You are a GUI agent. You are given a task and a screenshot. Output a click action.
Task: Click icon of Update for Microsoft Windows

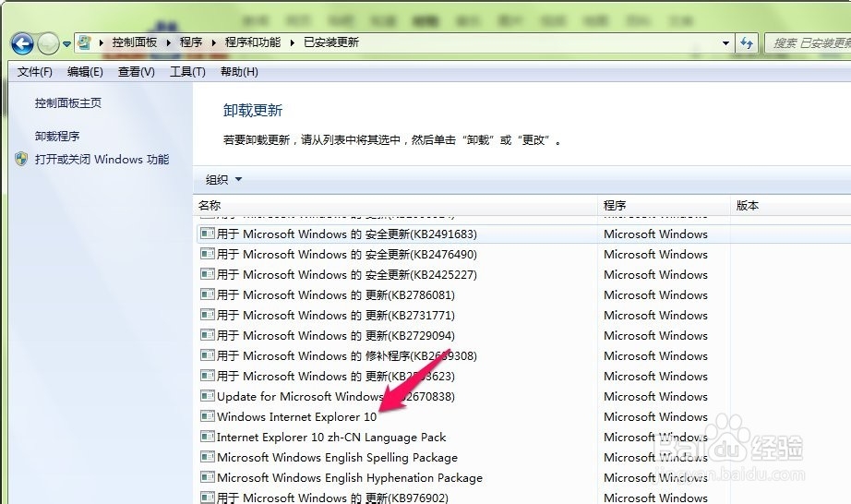pos(208,396)
